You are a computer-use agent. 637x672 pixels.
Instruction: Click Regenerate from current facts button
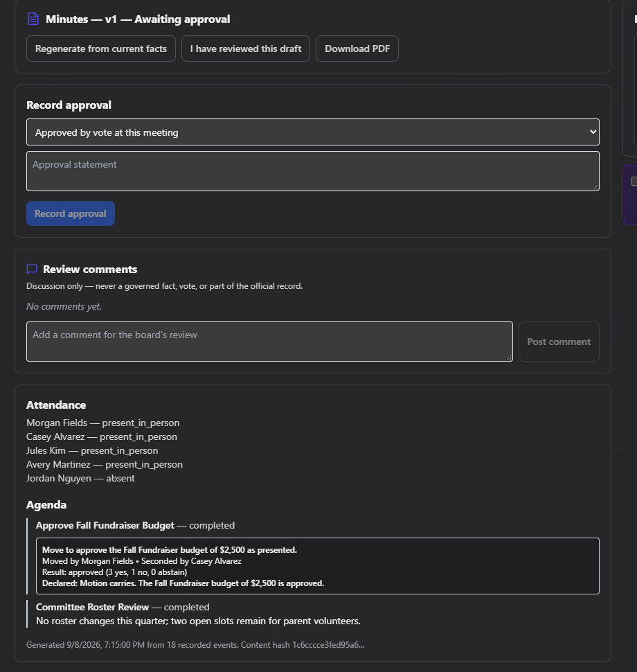click(101, 48)
